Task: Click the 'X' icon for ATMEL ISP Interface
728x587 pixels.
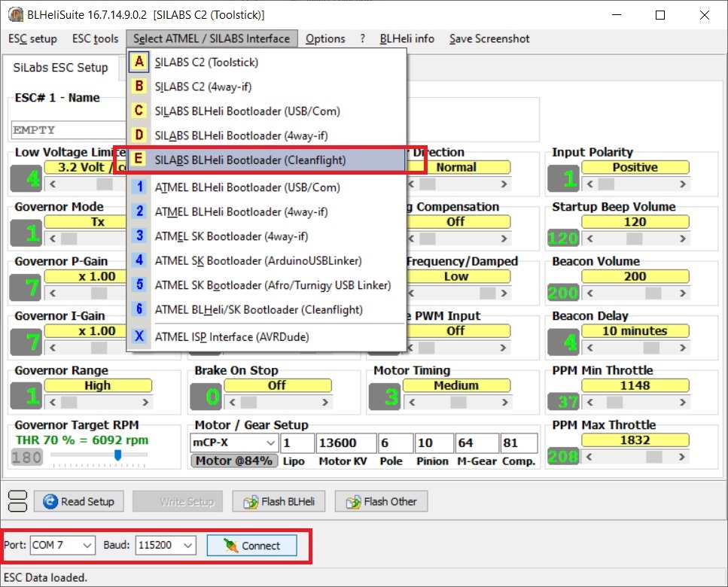Action: click(139, 336)
